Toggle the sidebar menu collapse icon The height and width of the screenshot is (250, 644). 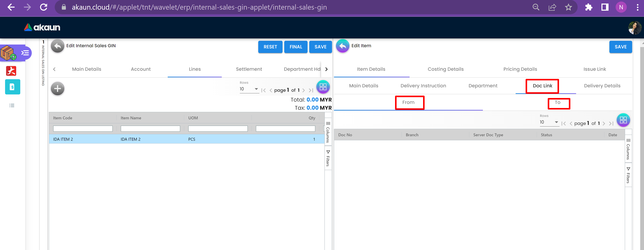(25, 53)
